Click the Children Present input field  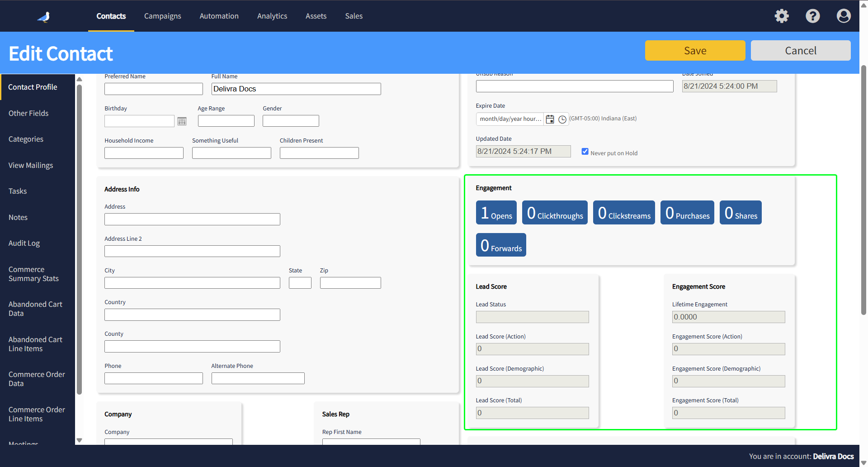pos(319,153)
